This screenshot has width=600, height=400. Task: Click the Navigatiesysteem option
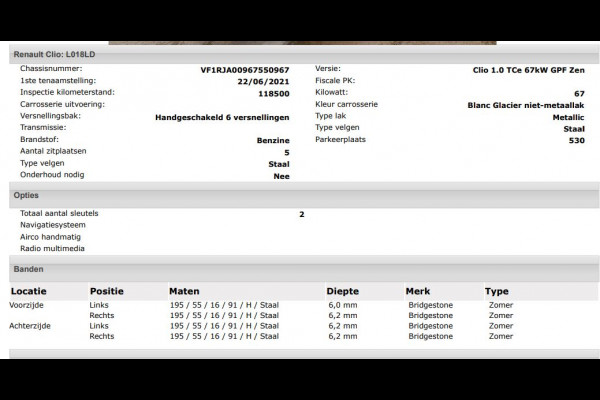[53, 225]
